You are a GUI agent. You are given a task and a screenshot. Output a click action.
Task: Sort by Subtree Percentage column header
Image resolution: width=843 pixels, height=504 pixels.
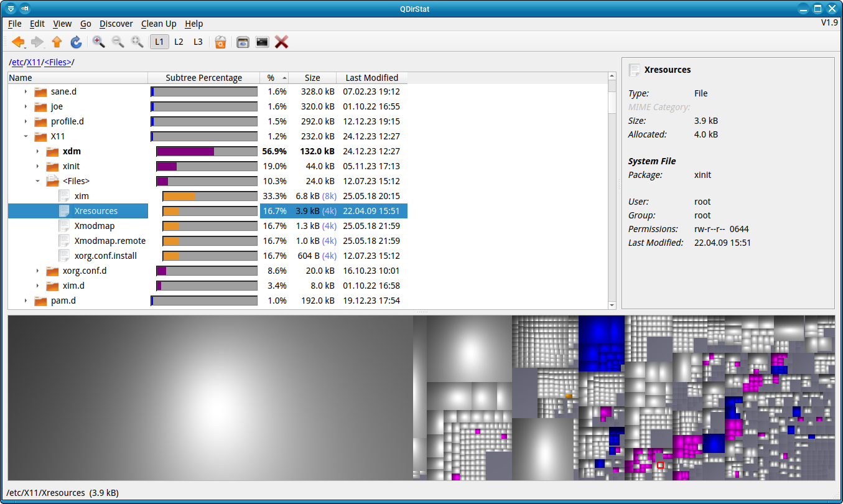coord(204,78)
